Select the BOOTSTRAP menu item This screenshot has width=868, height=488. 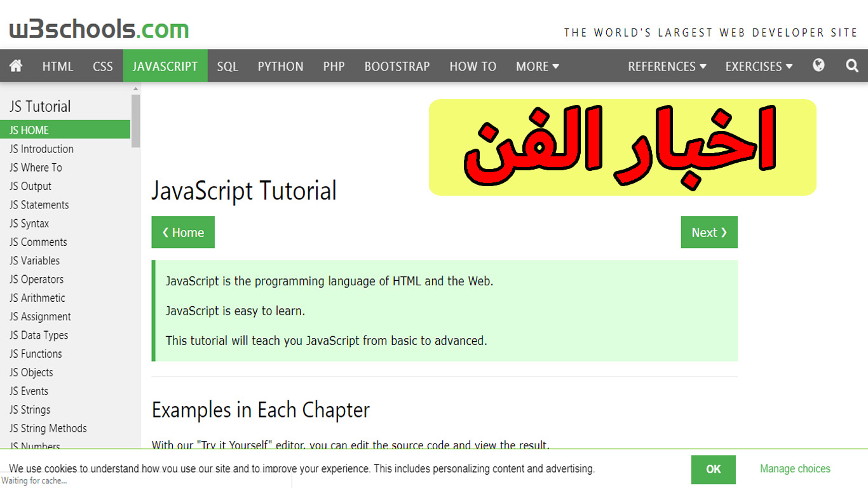click(x=397, y=65)
